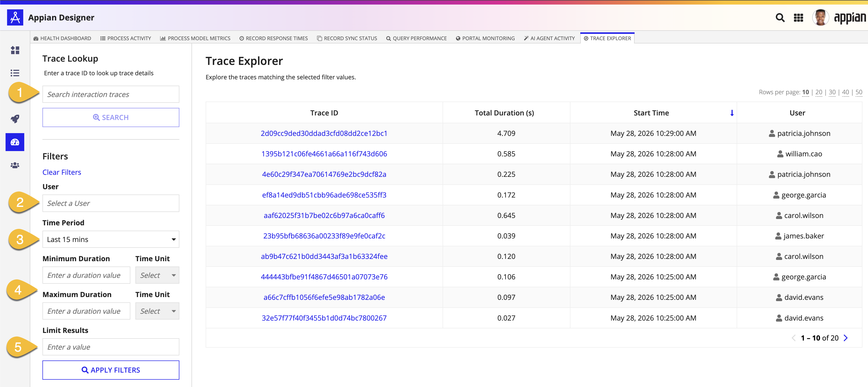Image resolution: width=868 pixels, height=387 pixels.
Task: Open the Process Model Metrics tab
Action: click(x=196, y=38)
